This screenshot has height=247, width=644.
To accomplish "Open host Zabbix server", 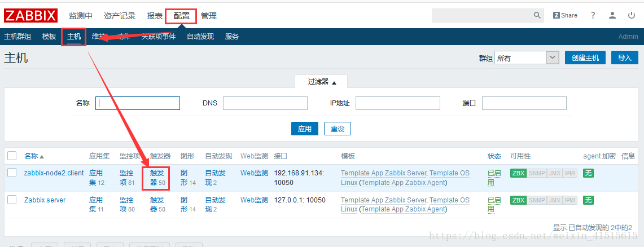I will [x=45, y=200].
